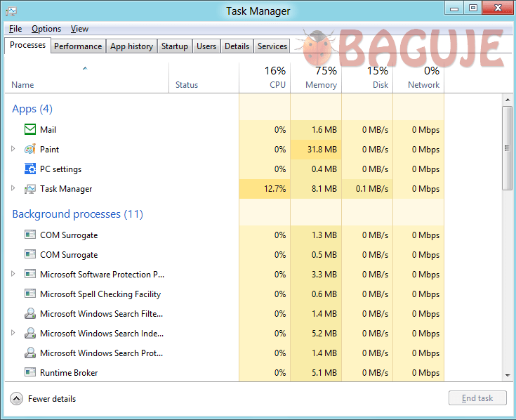The height and width of the screenshot is (420, 516).
Task: Click the scroll up arrow
Action: point(507,99)
